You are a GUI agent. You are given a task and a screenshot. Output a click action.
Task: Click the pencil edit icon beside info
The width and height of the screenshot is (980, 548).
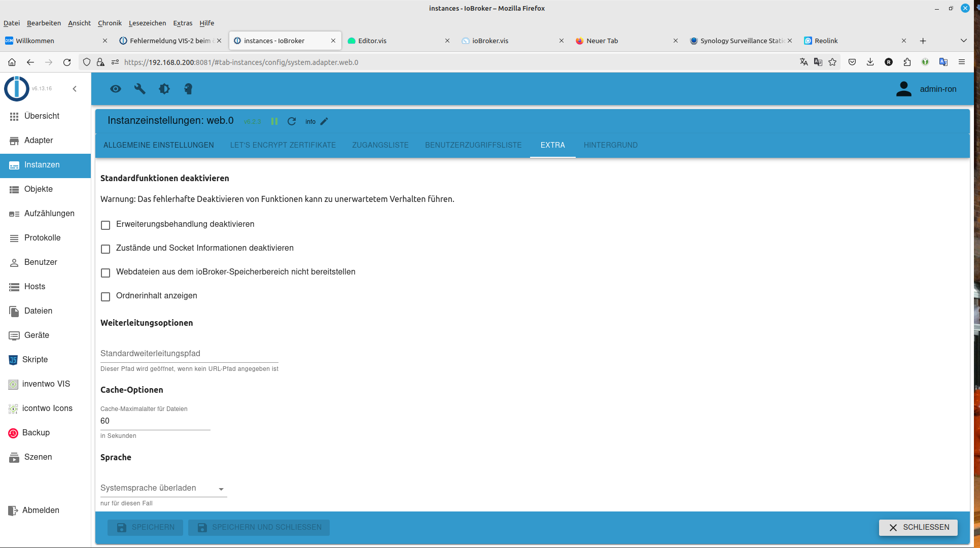(325, 121)
